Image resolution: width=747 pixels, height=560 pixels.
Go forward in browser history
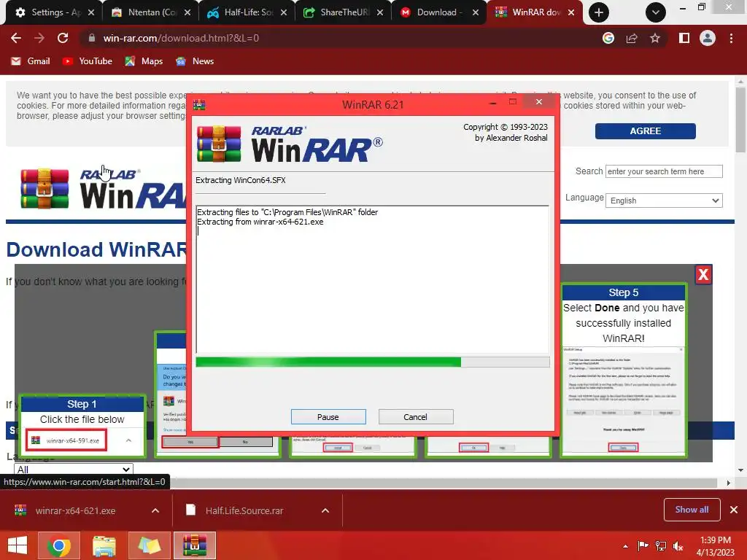[x=39, y=38]
